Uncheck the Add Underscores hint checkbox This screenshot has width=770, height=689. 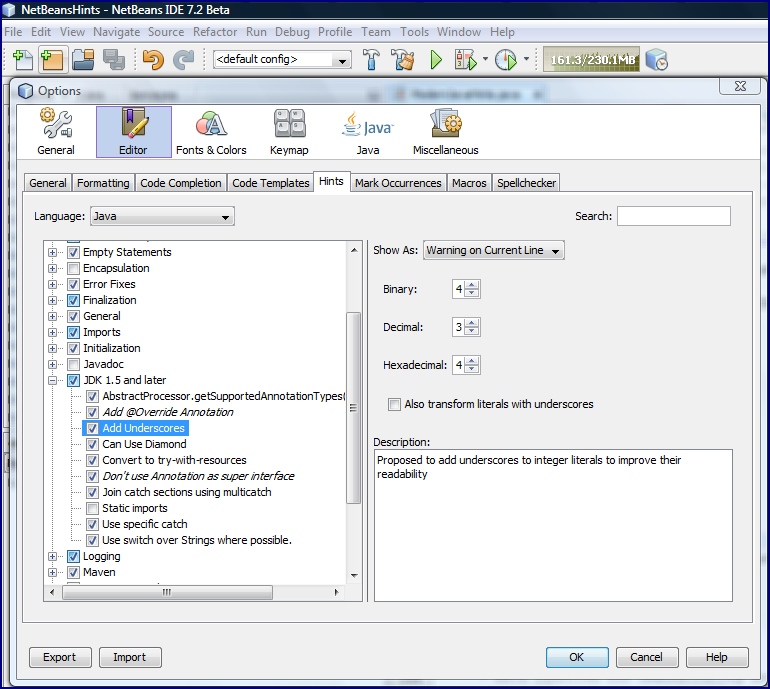pyautogui.click(x=92, y=428)
